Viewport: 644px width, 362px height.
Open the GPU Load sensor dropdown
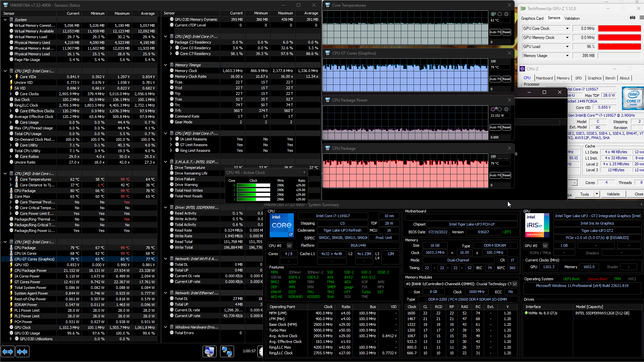[x=567, y=47]
